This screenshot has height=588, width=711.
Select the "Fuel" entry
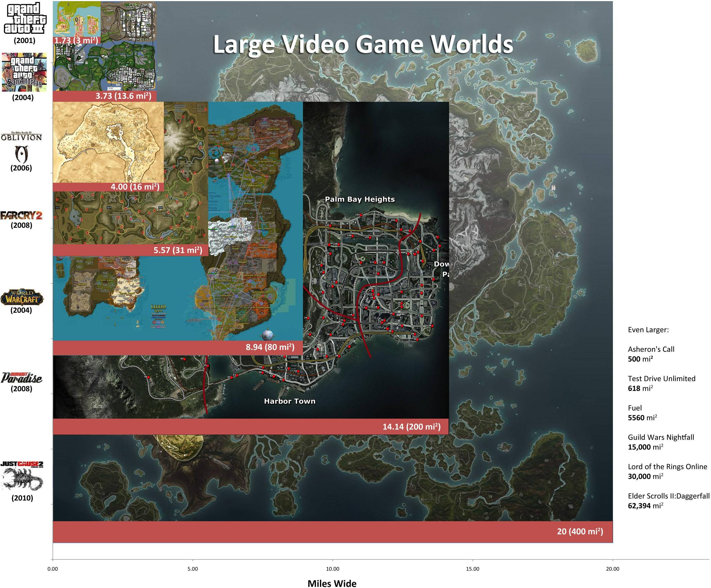(635, 408)
